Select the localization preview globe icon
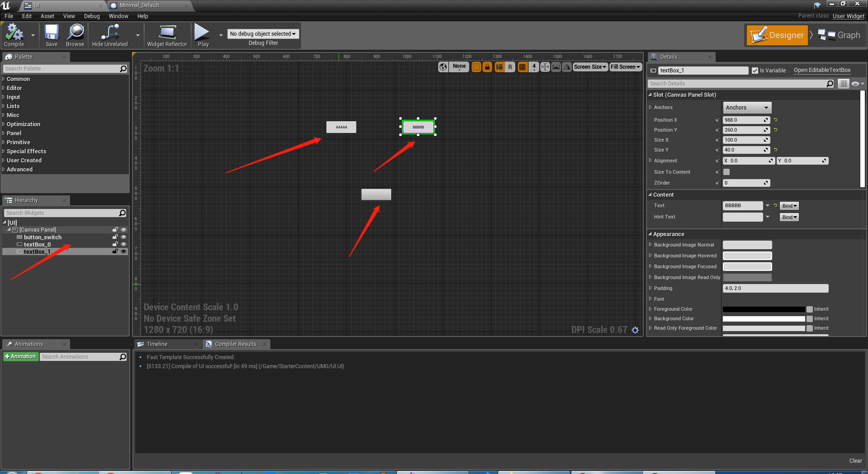This screenshot has width=868, height=474. [443, 66]
